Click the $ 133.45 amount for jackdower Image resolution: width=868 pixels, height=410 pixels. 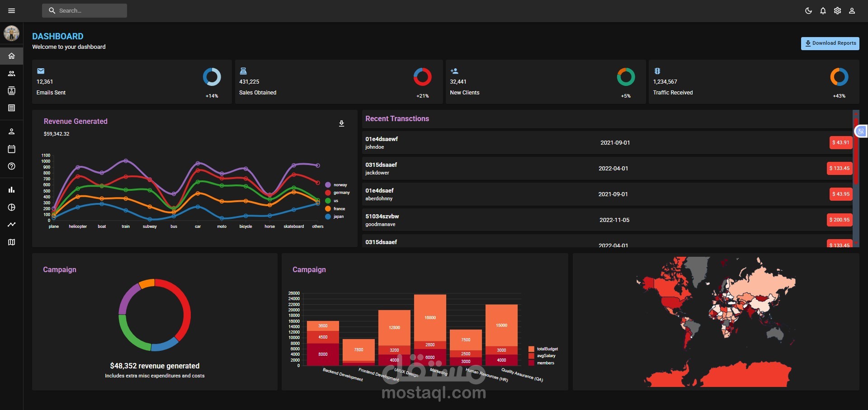pyautogui.click(x=840, y=168)
